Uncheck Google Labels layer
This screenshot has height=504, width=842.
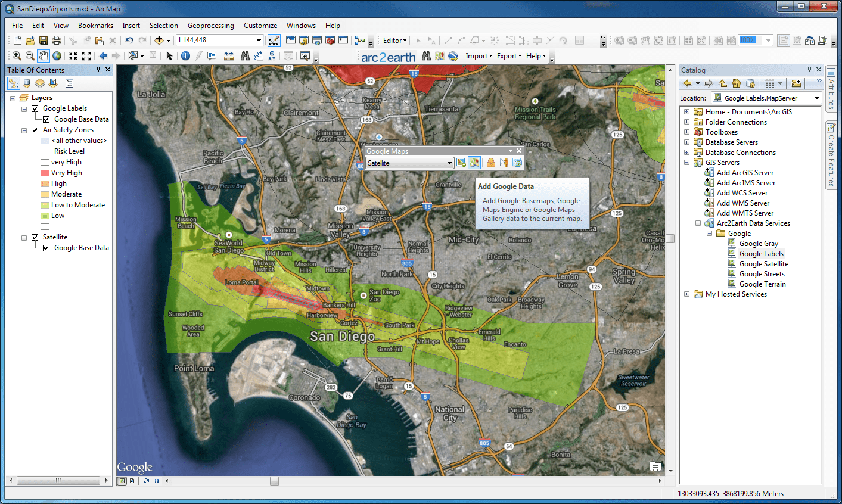pos(35,108)
